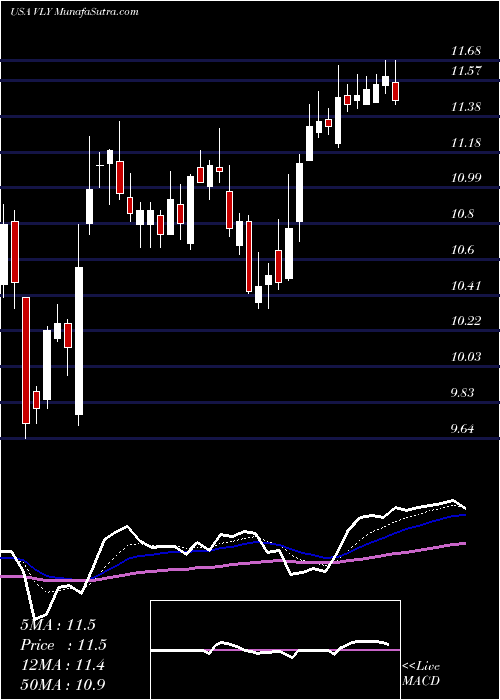Click the 10.03 price axis label
Viewport: 500px width, 700px height.
pyautogui.click(x=466, y=357)
